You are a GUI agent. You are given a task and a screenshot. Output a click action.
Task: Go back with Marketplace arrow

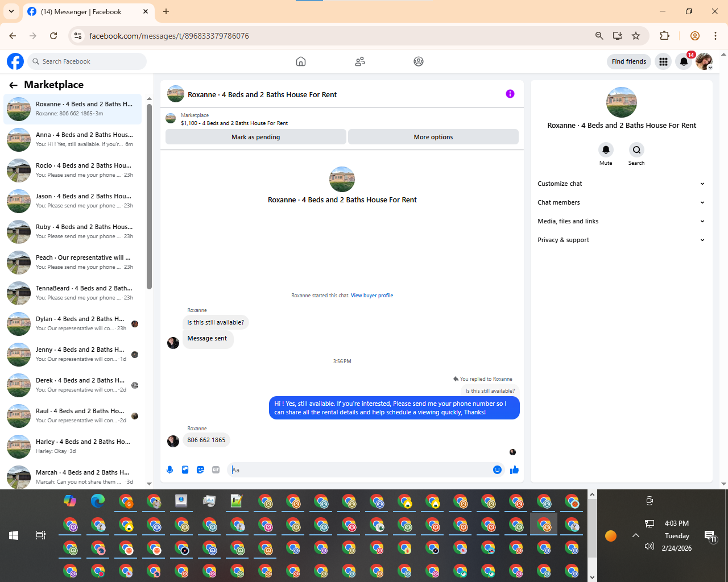pyautogui.click(x=13, y=85)
